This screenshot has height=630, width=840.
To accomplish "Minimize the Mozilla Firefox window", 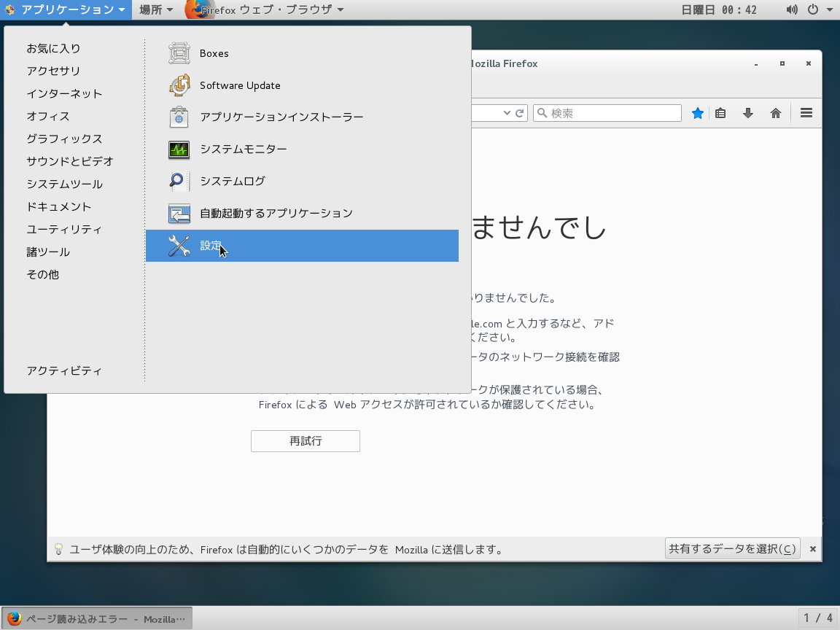I will click(756, 63).
